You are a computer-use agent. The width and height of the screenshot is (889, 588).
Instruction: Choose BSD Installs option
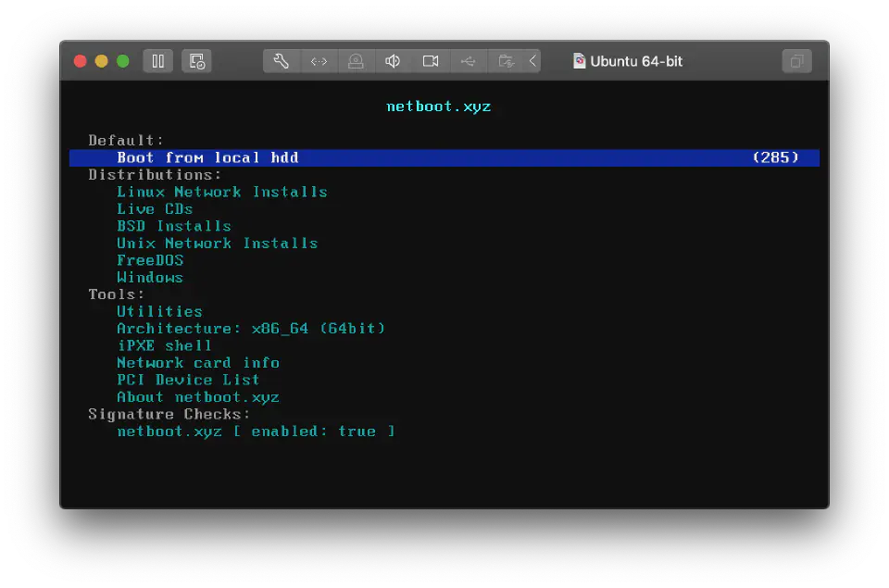point(173,226)
